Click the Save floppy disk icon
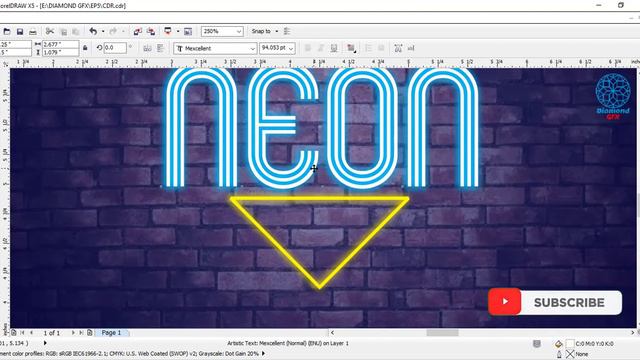Screen dimensions: 640x360 point(20,31)
